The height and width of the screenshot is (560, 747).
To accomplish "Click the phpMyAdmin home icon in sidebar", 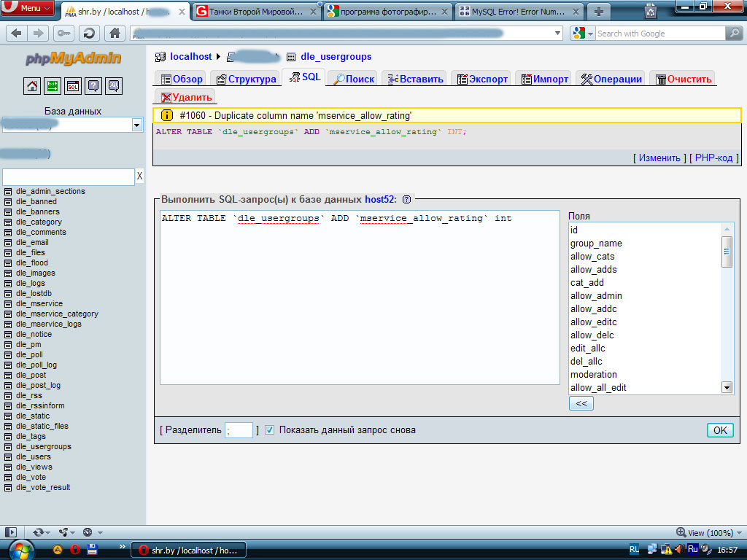I will click(32, 86).
